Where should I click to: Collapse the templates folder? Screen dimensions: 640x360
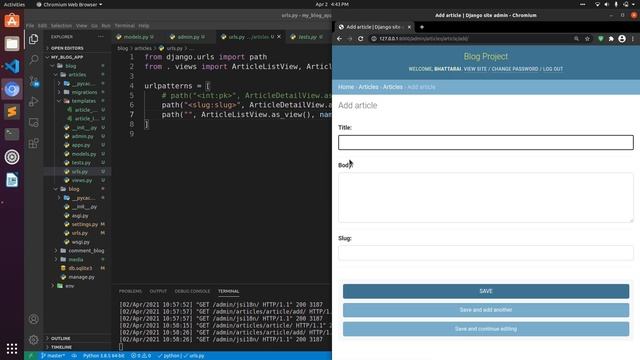(x=83, y=101)
